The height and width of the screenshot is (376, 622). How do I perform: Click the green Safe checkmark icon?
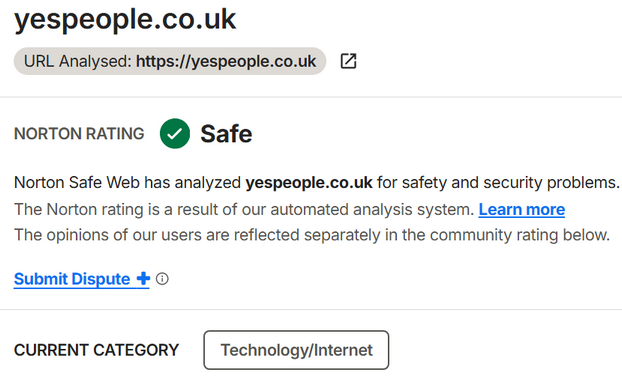point(175,134)
